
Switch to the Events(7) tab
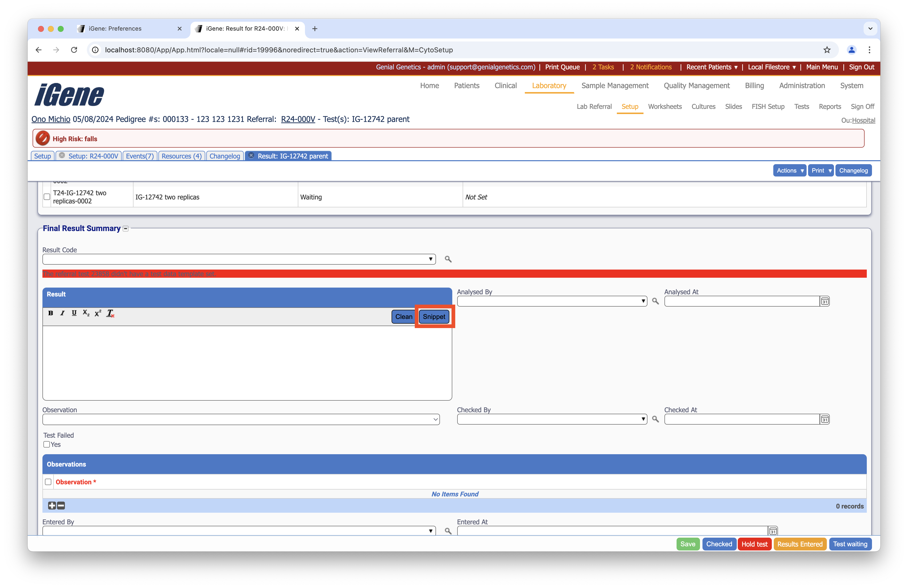click(140, 156)
